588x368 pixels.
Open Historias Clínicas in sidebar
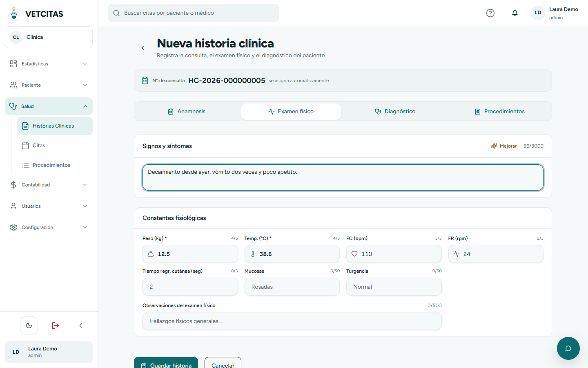pos(55,126)
